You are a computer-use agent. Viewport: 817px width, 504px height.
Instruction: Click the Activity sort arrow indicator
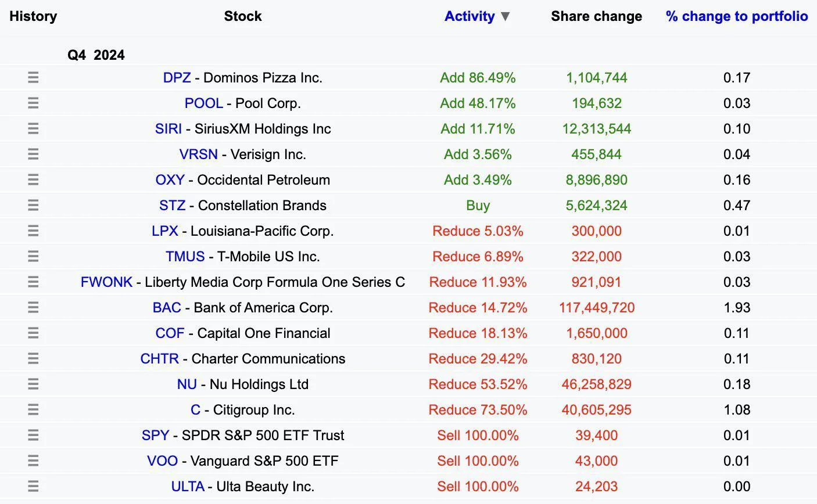(506, 17)
